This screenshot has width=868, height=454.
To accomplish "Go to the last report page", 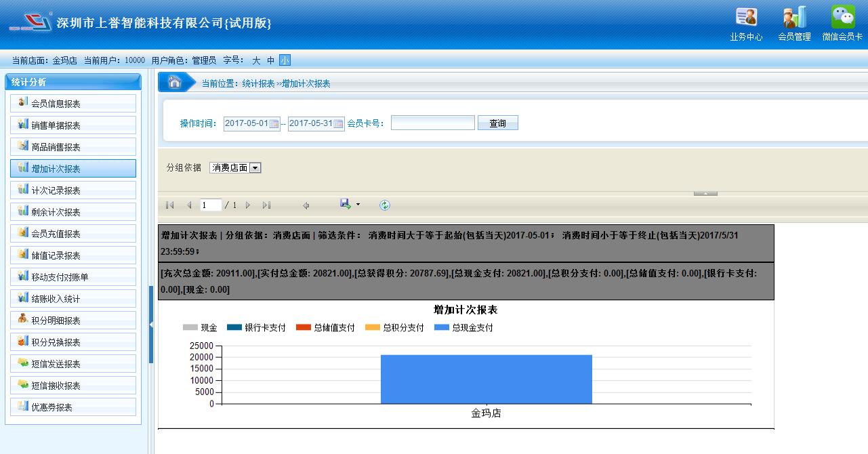I will click(266, 205).
